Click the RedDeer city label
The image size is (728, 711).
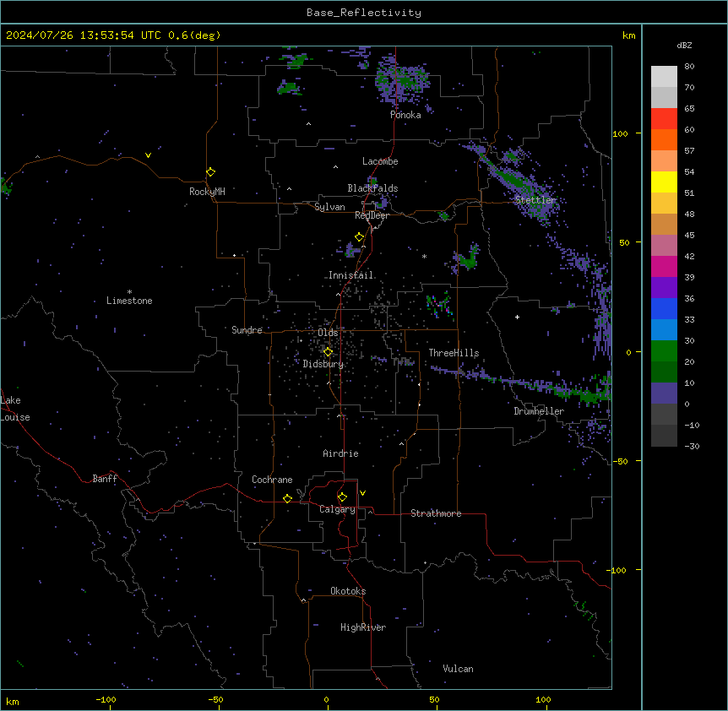tap(372, 215)
